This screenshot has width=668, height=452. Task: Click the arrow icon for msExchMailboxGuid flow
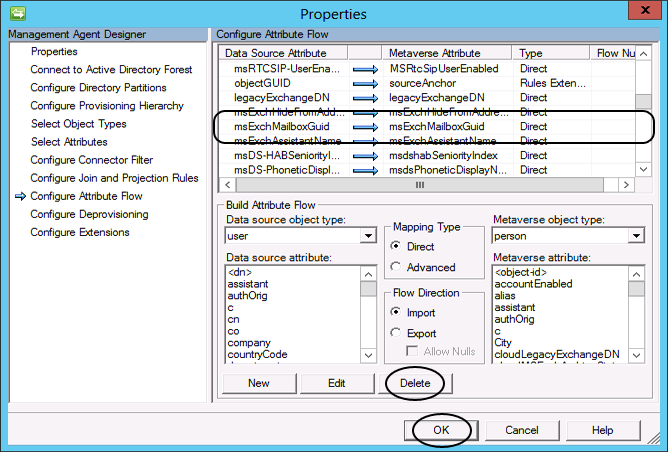pos(366,127)
